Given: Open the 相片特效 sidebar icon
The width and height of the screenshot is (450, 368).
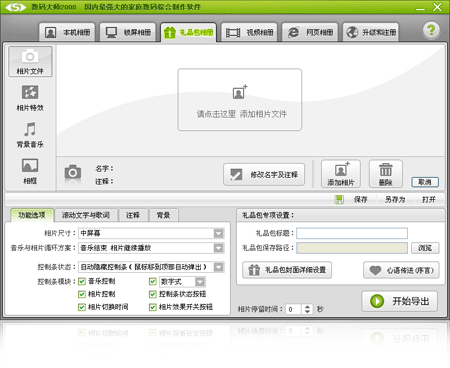Looking at the screenshot, I should click(30, 98).
